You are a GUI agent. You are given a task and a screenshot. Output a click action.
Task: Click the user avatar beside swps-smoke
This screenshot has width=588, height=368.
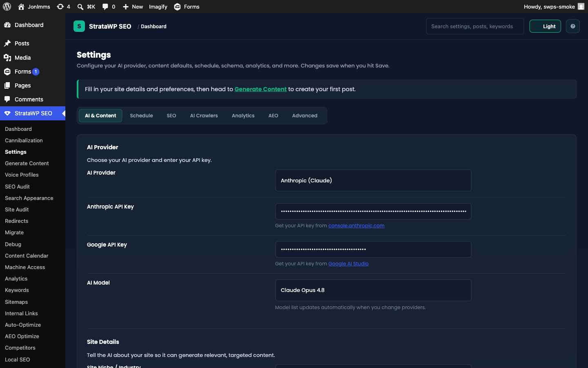(x=581, y=7)
